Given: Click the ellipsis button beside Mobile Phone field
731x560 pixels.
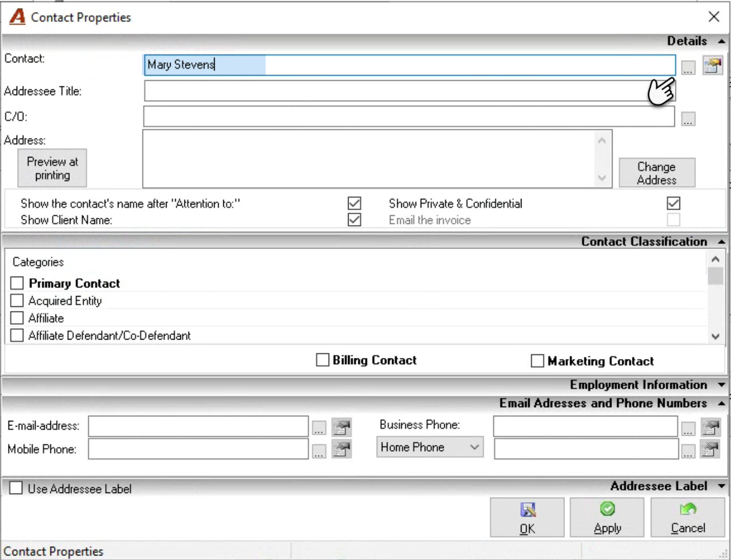Looking at the screenshot, I should (319, 450).
